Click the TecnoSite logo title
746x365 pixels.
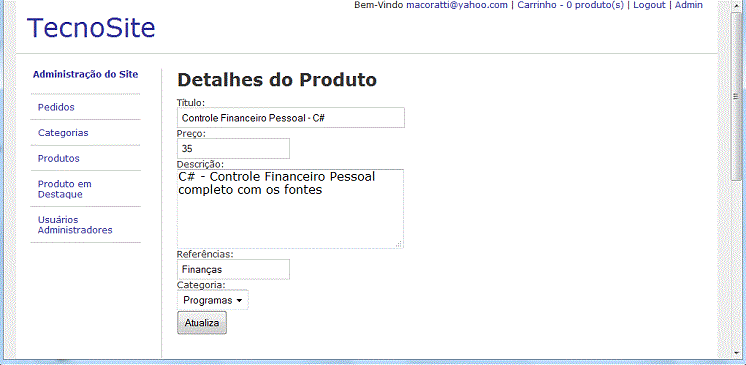tap(91, 28)
